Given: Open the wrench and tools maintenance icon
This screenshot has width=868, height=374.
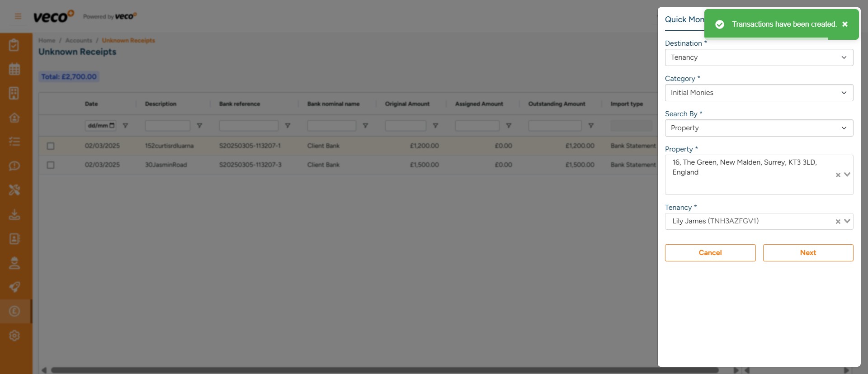Looking at the screenshot, I should (x=14, y=190).
